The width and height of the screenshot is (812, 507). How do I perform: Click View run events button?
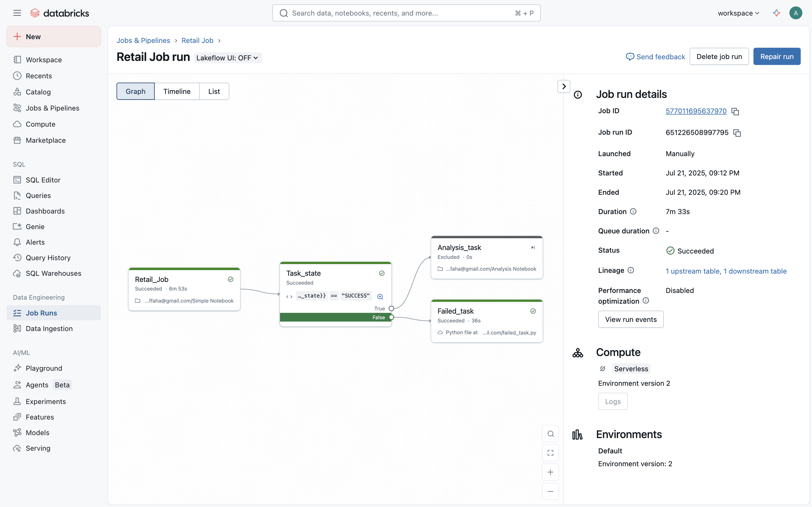630,319
